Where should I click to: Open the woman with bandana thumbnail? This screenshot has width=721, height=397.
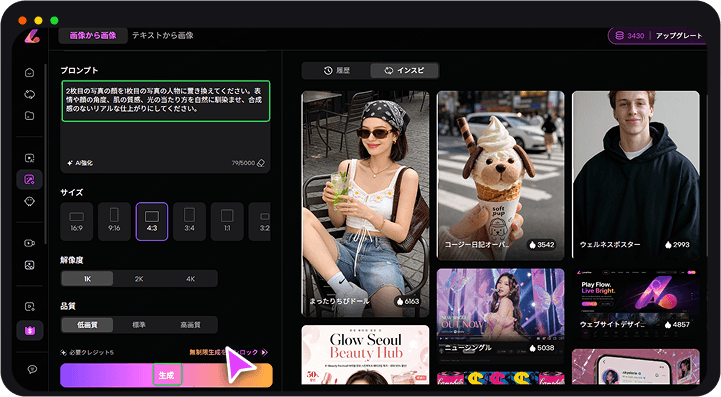(366, 204)
